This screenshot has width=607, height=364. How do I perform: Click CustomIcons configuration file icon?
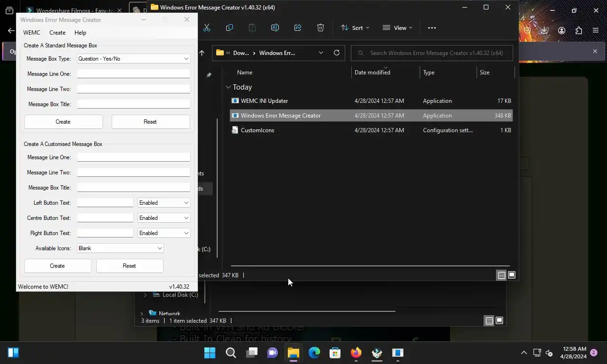tap(235, 130)
